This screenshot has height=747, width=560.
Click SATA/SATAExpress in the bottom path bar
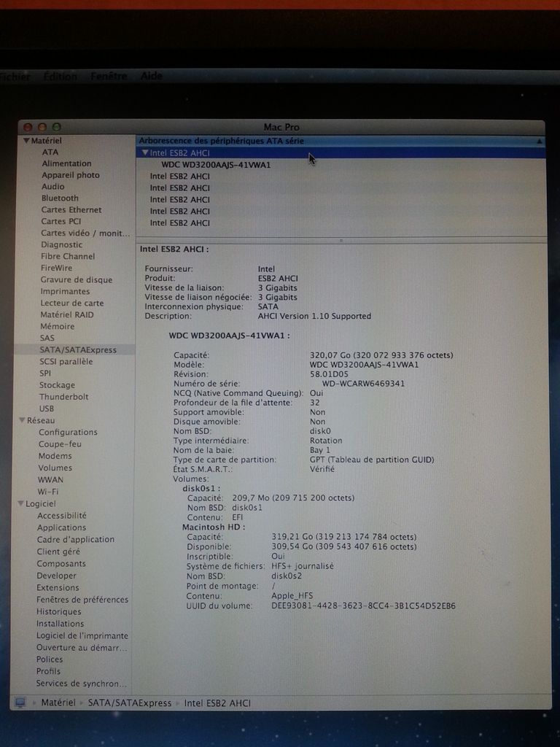(x=130, y=703)
